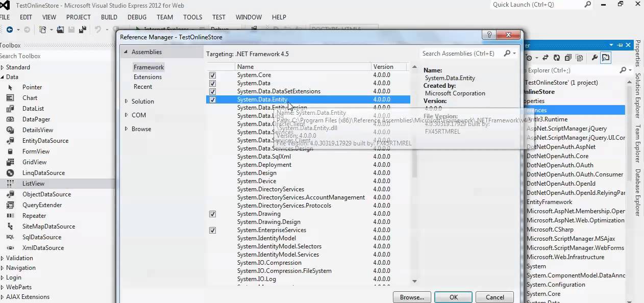The image size is (644, 303).
Task: Expand the WebParts group in Toolbox
Action: [2, 287]
